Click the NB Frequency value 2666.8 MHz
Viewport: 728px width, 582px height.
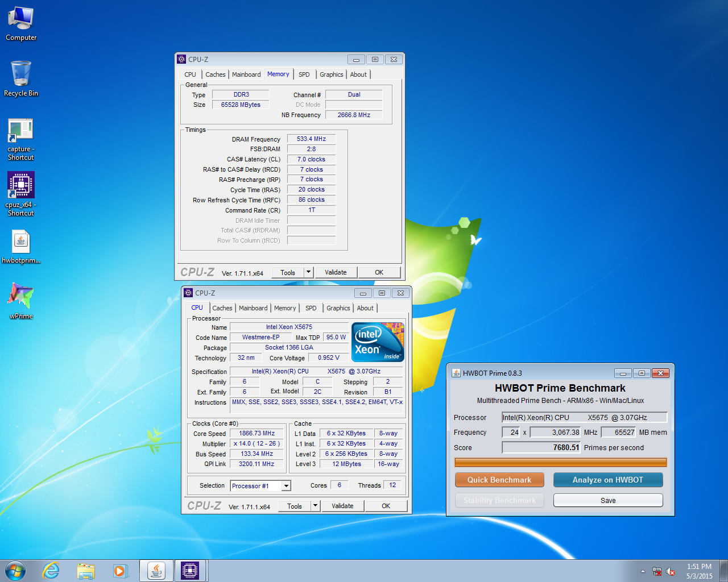coord(354,115)
